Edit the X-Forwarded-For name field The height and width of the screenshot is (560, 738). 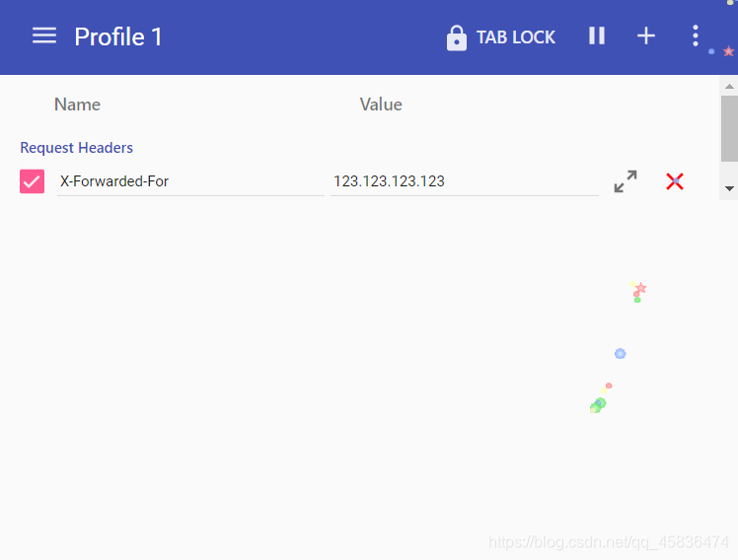point(190,181)
